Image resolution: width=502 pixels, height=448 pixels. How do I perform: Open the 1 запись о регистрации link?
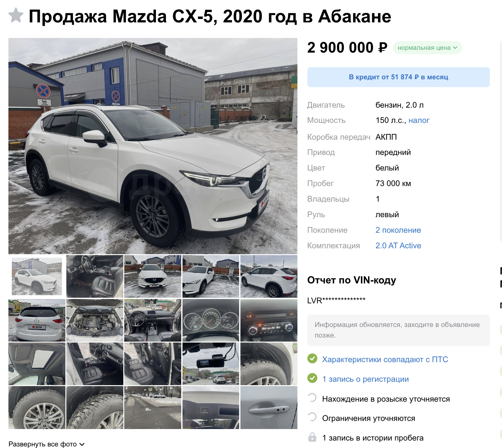click(365, 379)
